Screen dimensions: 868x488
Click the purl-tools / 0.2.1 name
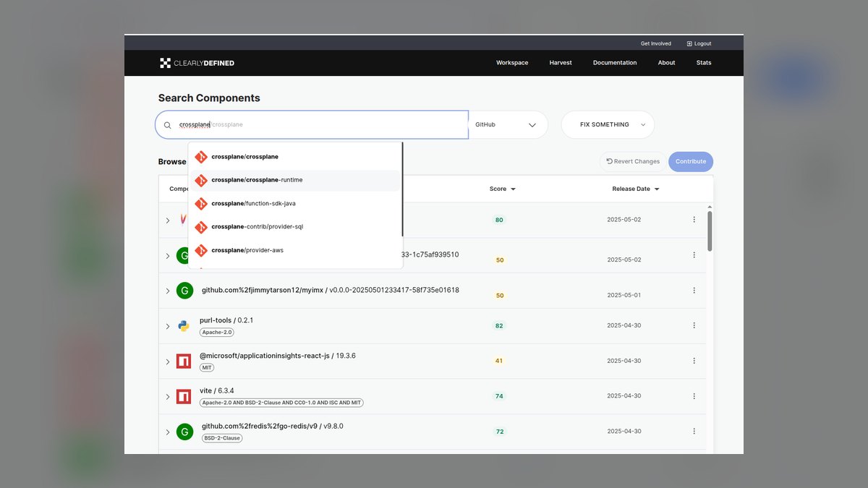(x=226, y=320)
